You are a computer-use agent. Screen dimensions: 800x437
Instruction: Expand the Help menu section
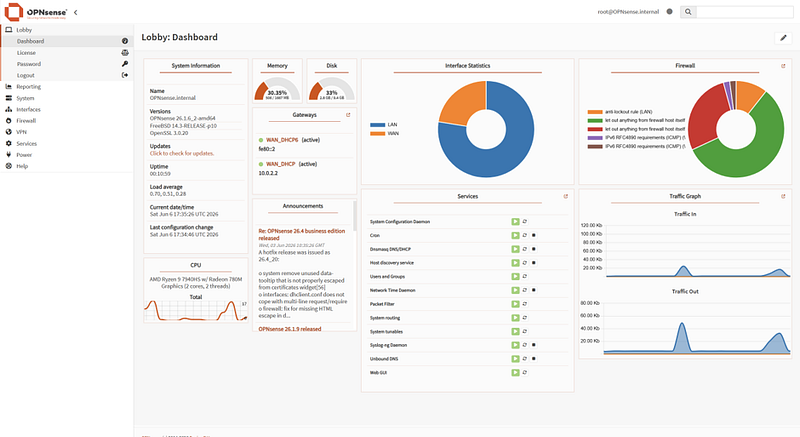tap(67, 166)
